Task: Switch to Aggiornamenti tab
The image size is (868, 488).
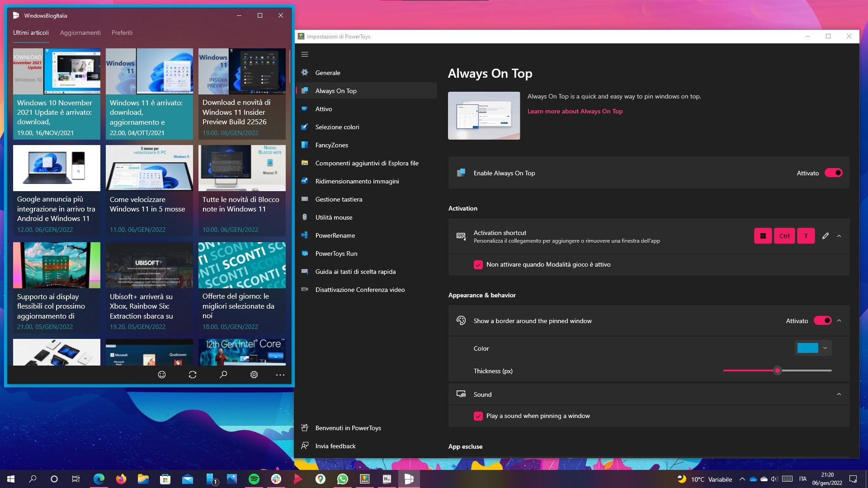Action: point(80,33)
